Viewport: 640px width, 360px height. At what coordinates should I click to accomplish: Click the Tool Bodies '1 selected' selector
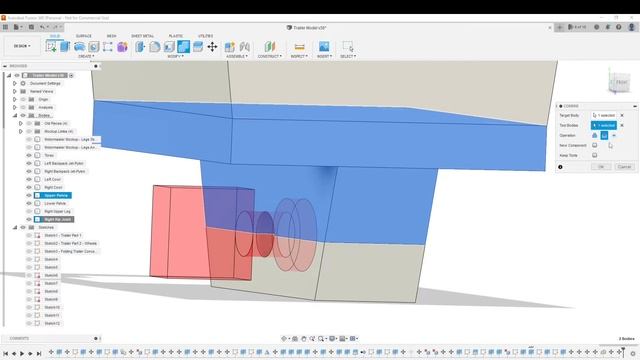[x=604, y=125]
